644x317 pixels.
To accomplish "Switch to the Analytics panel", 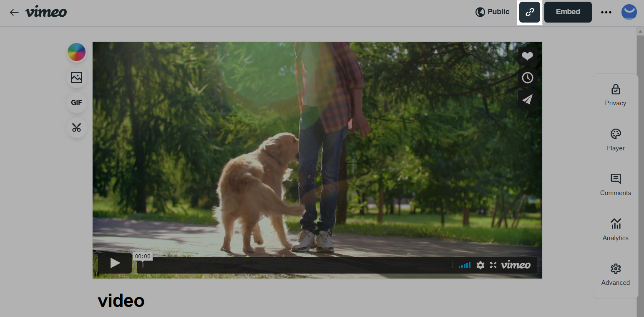I will pos(615,230).
